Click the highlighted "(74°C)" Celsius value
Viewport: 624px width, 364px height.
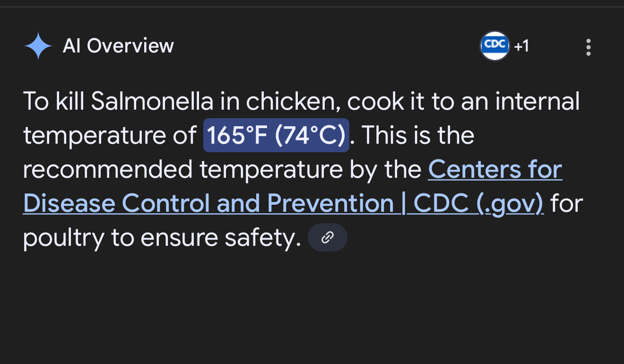point(310,136)
